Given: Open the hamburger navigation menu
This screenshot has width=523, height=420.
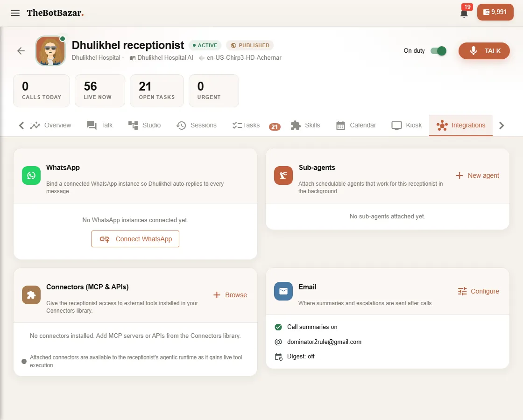Looking at the screenshot, I should pos(15,13).
